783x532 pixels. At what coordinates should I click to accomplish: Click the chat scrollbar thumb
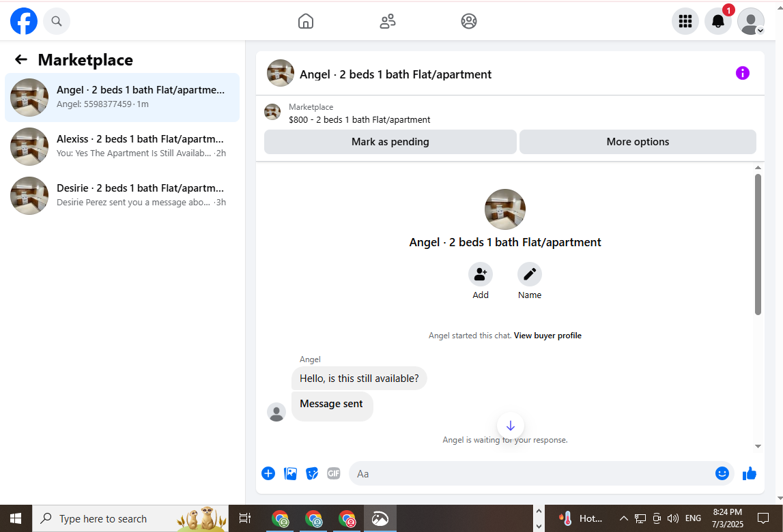758,245
